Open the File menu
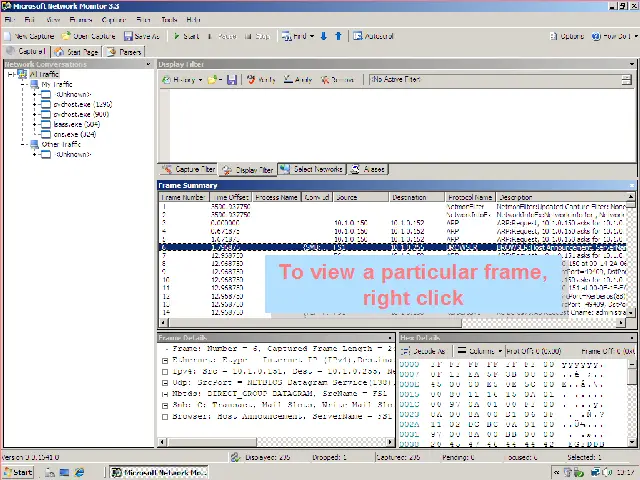This screenshot has width=640, height=480. (10, 20)
